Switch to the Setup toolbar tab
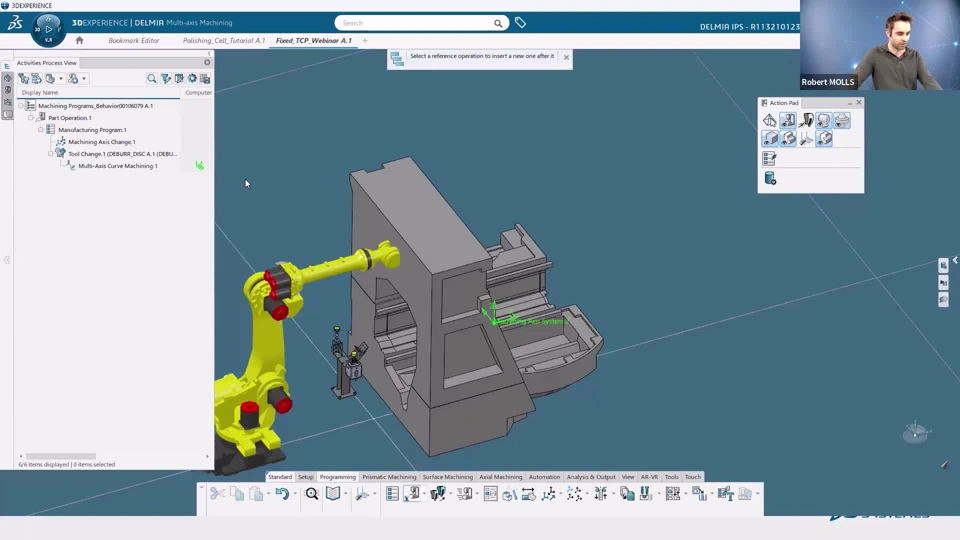The width and height of the screenshot is (960, 540). pyautogui.click(x=306, y=477)
